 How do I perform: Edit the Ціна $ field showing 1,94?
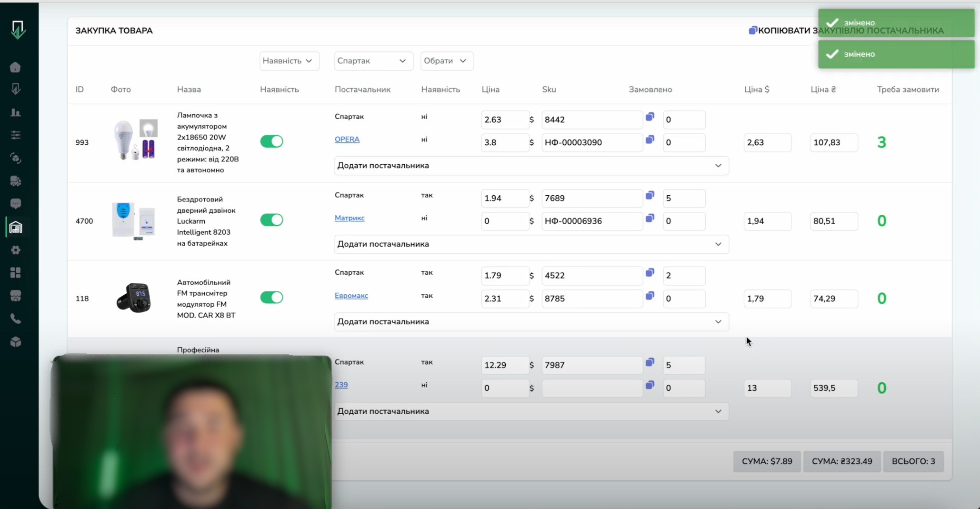[x=768, y=221]
